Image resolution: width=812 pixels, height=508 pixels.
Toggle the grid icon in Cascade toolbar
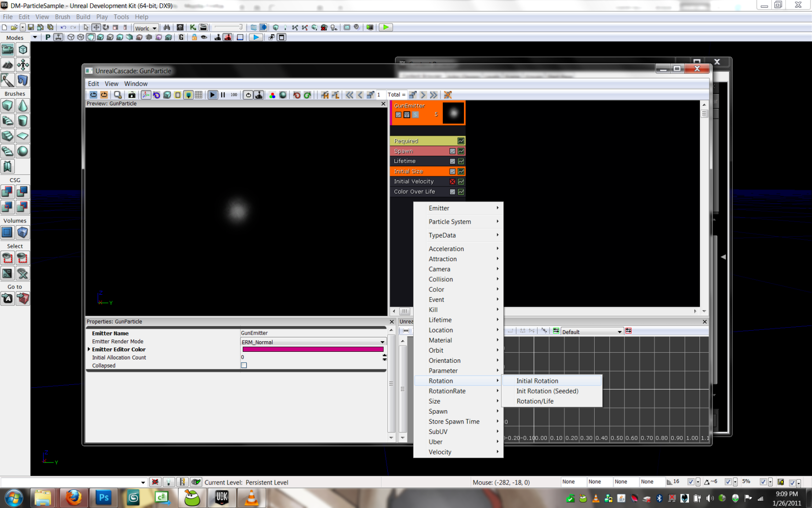point(199,95)
